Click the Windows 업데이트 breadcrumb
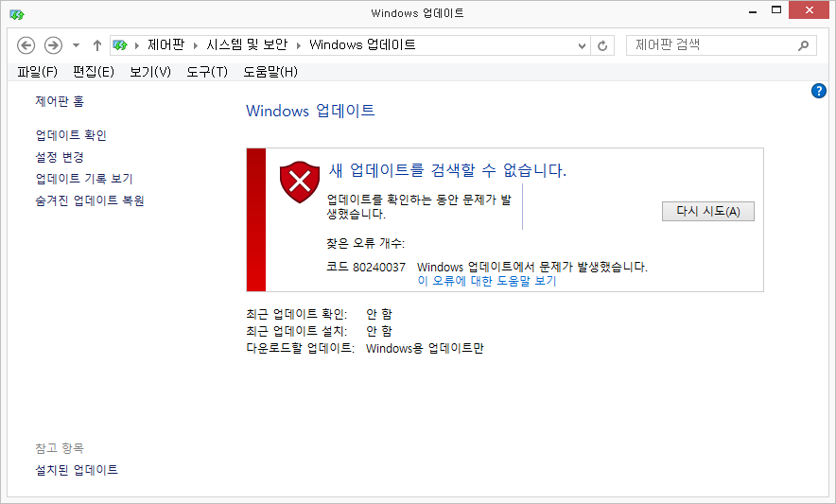 (x=362, y=44)
